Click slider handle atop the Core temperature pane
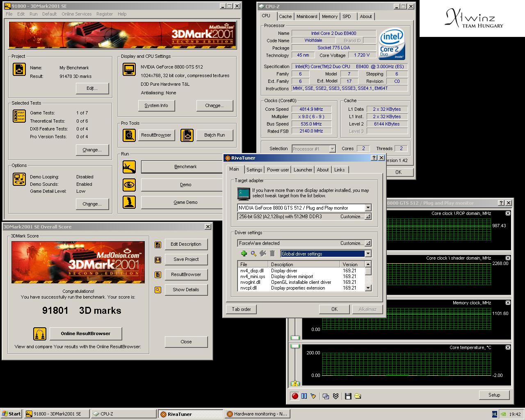This screenshot has width=525, height=420. click(x=295, y=346)
